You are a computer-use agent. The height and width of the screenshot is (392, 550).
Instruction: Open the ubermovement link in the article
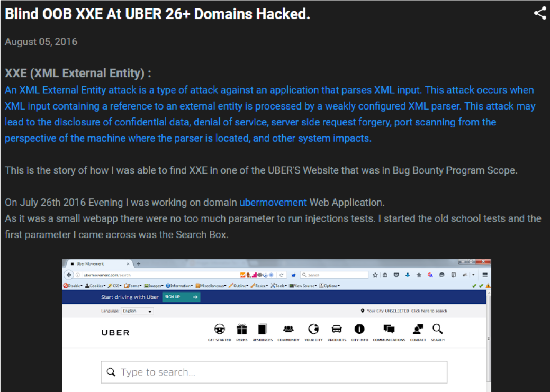point(273,202)
